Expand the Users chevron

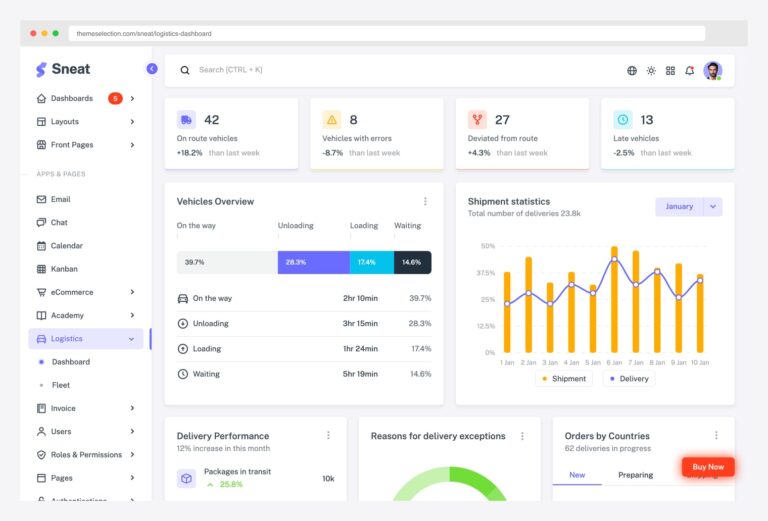pyautogui.click(x=132, y=431)
